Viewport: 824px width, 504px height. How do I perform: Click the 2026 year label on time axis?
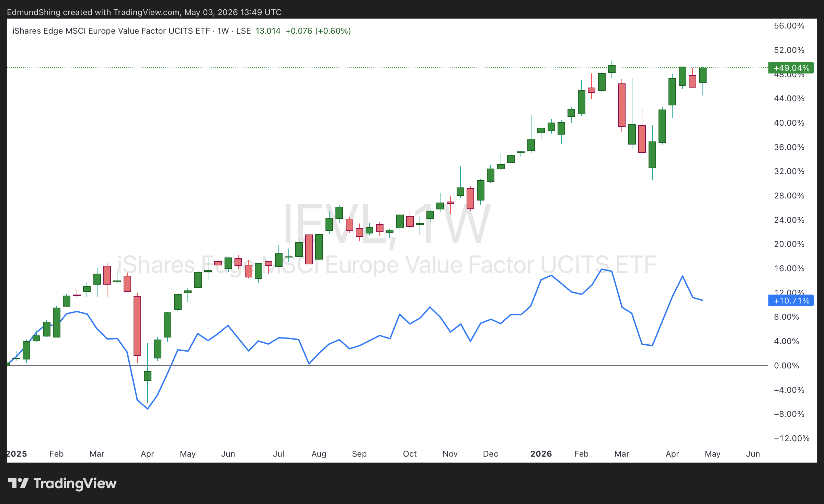(541, 454)
